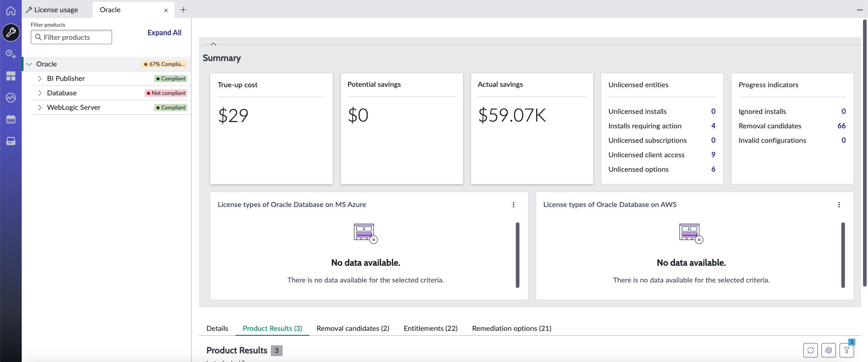
Task: Open Installs requiring action count 4
Action: point(713,126)
